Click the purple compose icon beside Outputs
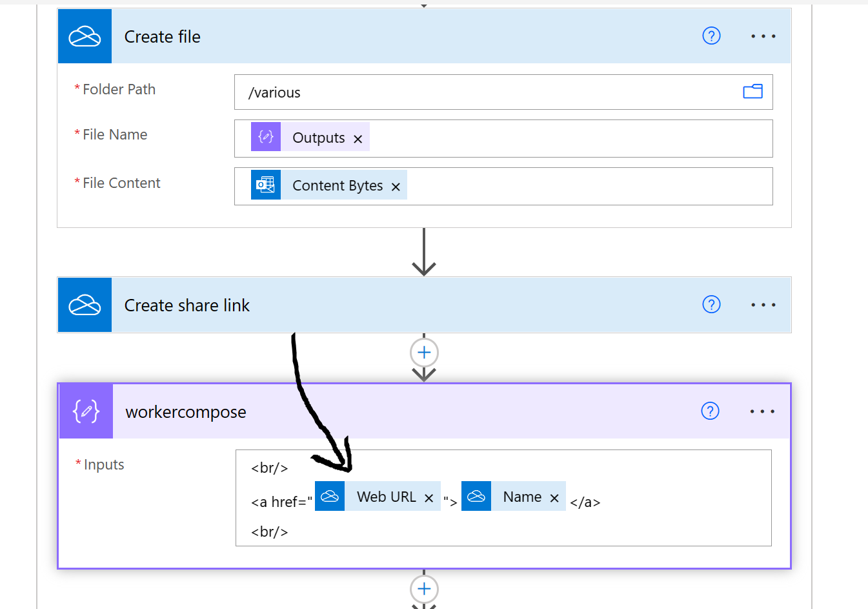 [x=266, y=137]
